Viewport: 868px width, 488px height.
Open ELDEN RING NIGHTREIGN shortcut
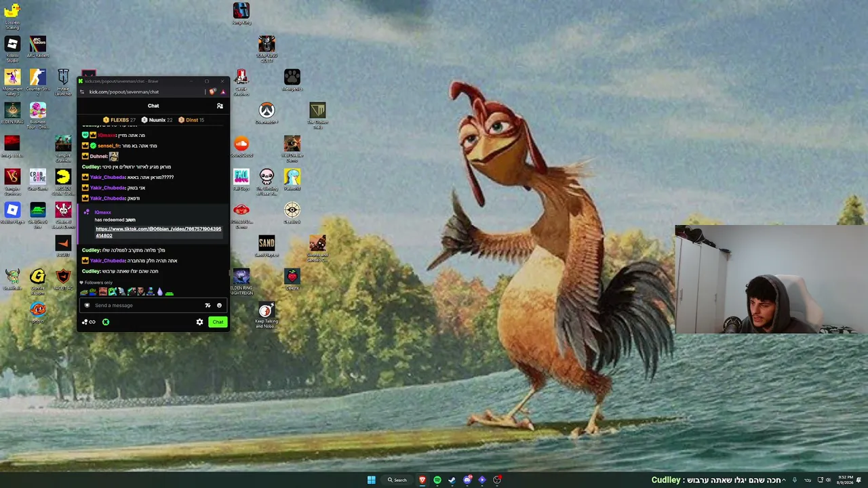click(x=241, y=281)
